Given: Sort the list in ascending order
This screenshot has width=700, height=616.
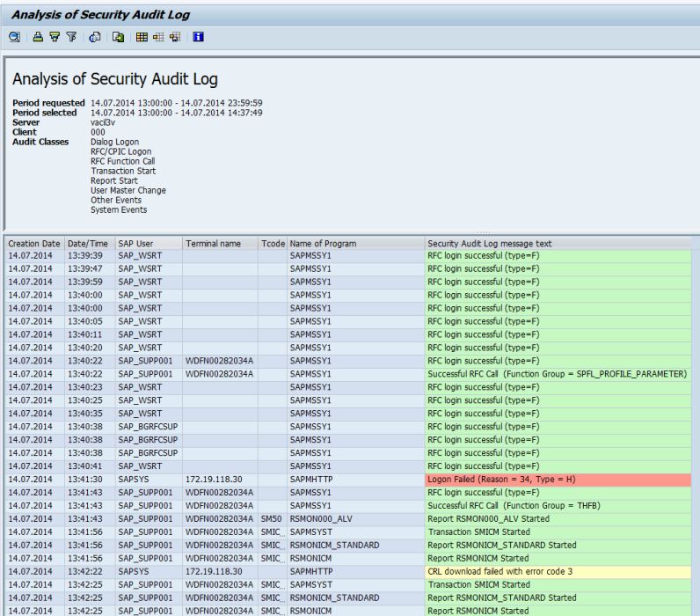Looking at the screenshot, I should click(38, 37).
